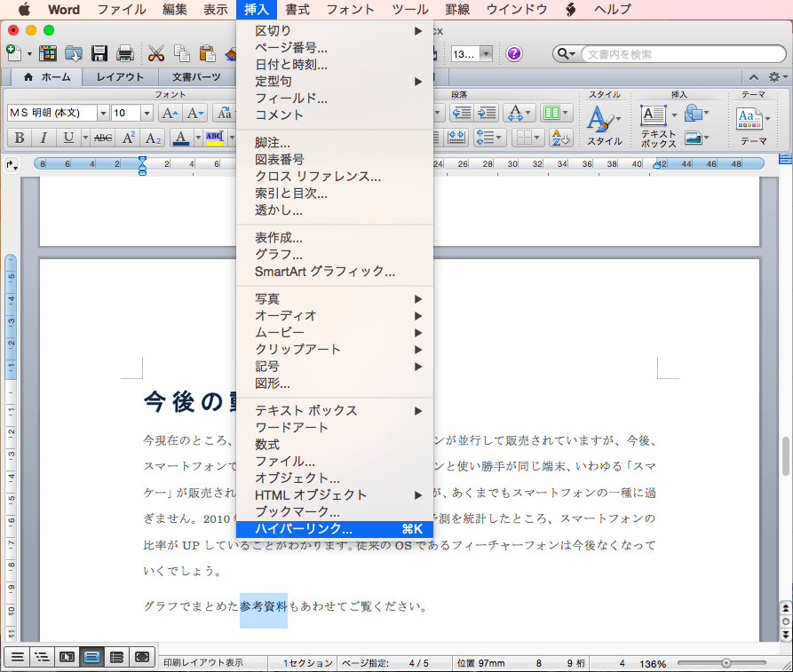Select SmartArt グラフィック... menu item
This screenshot has height=672, width=793.
coord(335,272)
